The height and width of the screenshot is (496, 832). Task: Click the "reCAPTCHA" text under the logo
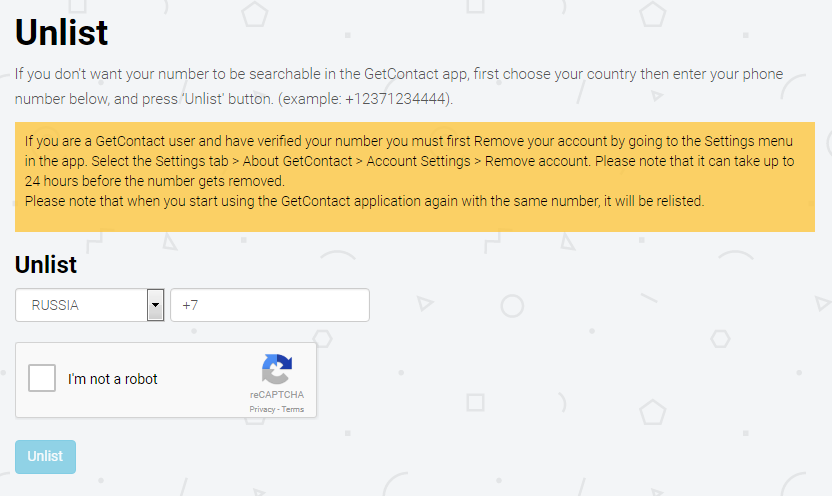tap(277, 395)
